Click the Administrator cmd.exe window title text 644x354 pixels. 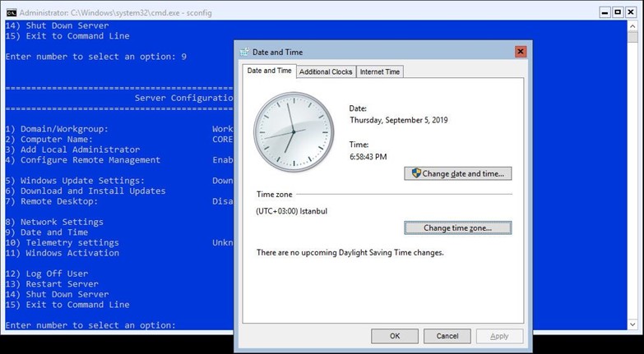[115, 12]
